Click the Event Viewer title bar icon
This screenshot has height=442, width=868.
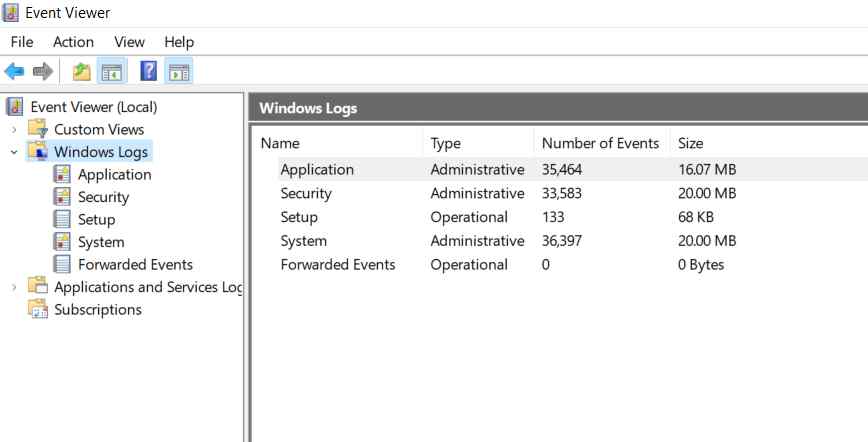[x=11, y=12]
